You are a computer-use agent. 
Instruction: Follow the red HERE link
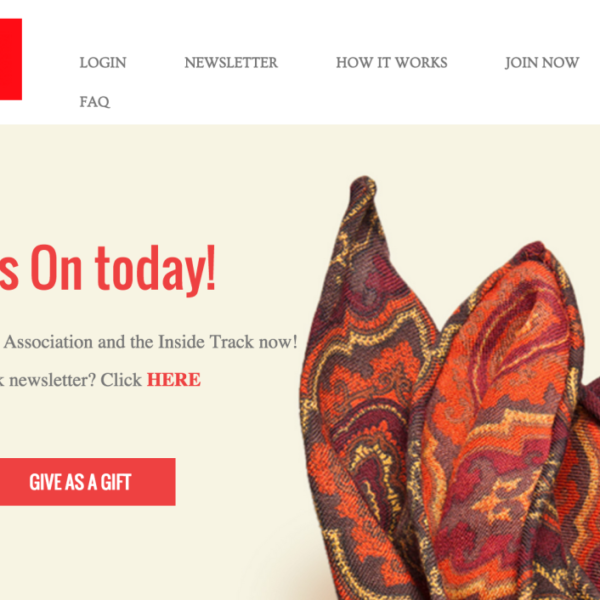[x=174, y=380]
